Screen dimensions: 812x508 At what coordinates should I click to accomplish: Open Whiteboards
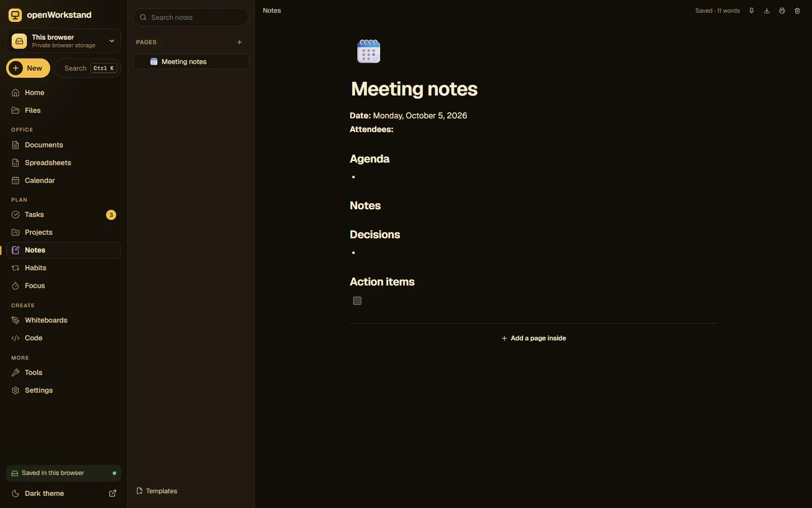click(x=63, y=320)
